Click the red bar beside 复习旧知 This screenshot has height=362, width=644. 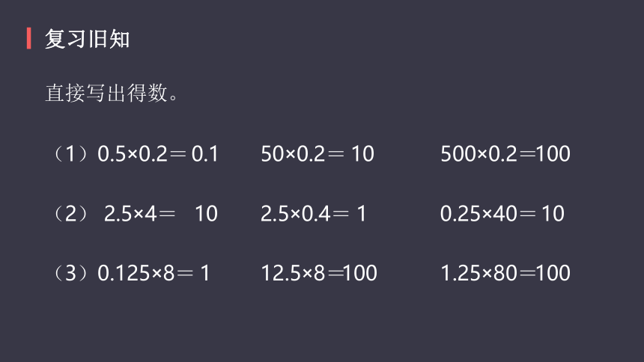click(x=28, y=38)
